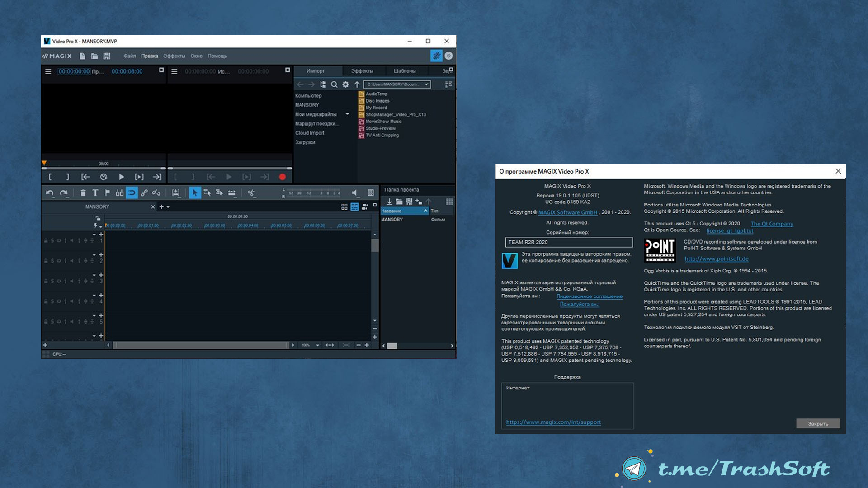Toggle the blue magnet-style snapping button
The height and width of the screenshot is (488, 868).
click(132, 193)
